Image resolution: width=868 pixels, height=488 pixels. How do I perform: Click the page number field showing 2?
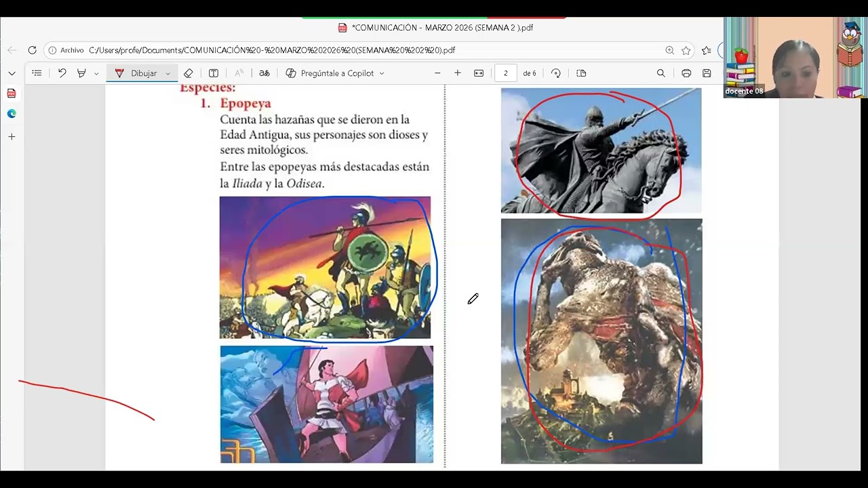(506, 73)
